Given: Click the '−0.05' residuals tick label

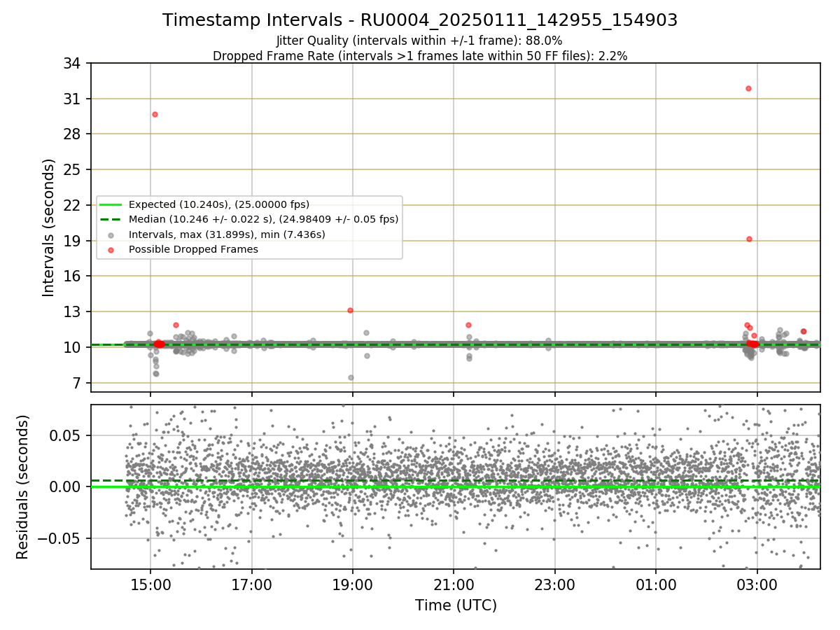Looking at the screenshot, I should [60, 538].
